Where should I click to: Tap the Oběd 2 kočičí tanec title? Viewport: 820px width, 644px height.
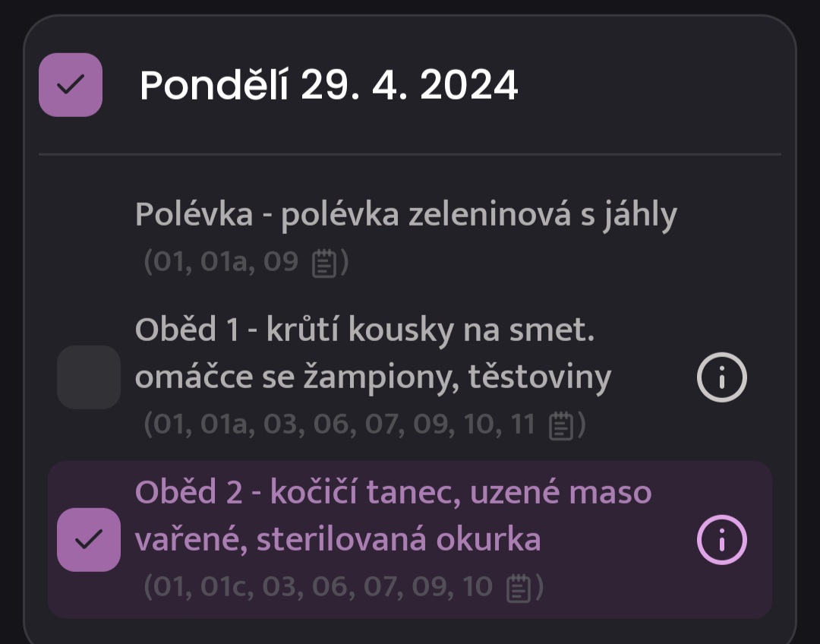[393, 516]
